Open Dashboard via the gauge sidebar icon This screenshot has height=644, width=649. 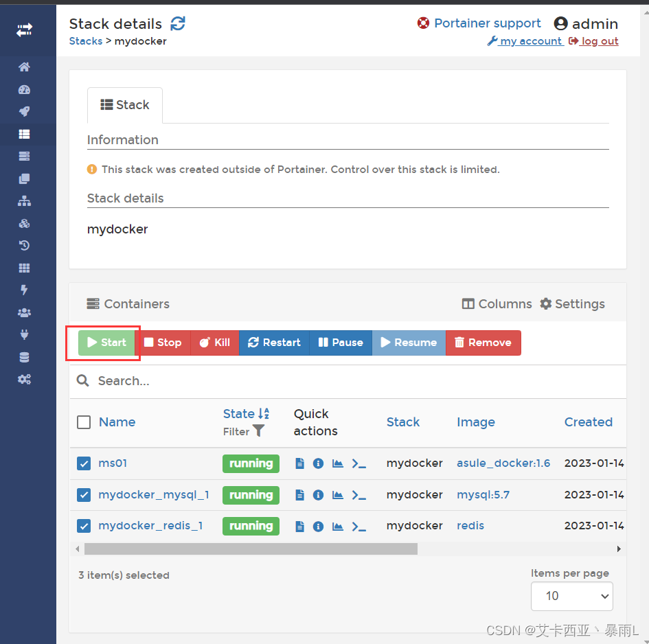[25, 89]
